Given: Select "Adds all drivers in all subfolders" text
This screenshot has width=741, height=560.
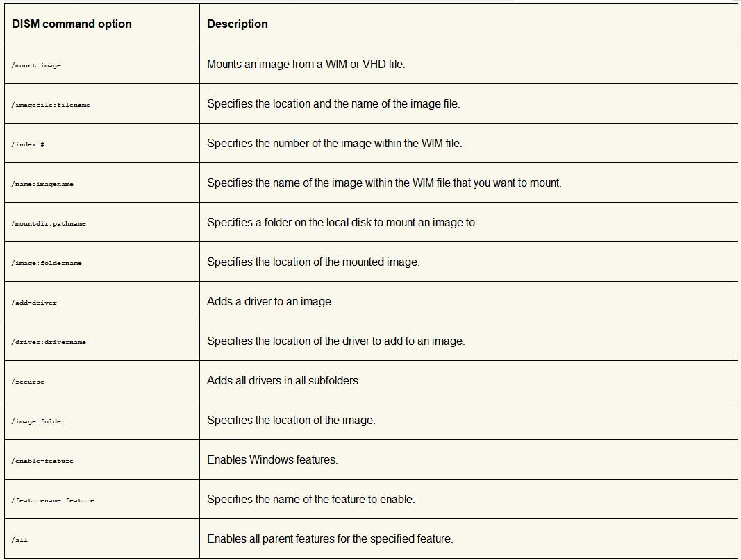Looking at the screenshot, I should [283, 380].
